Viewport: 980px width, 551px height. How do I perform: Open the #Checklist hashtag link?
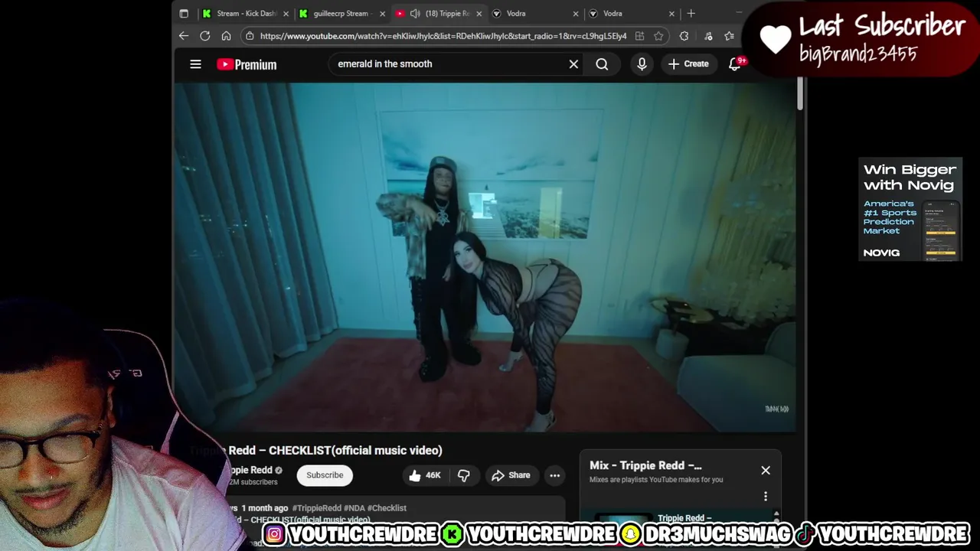387,508
